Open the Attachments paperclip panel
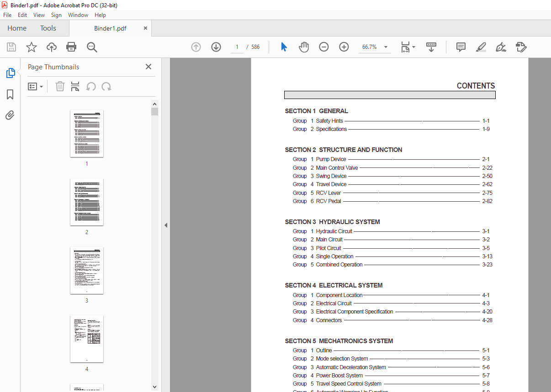This screenshot has width=551, height=392. pyautogui.click(x=10, y=115)
